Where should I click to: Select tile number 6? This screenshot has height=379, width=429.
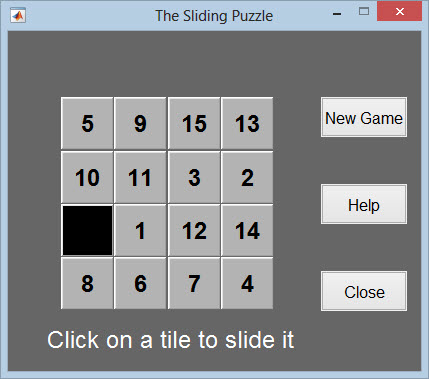140,283
